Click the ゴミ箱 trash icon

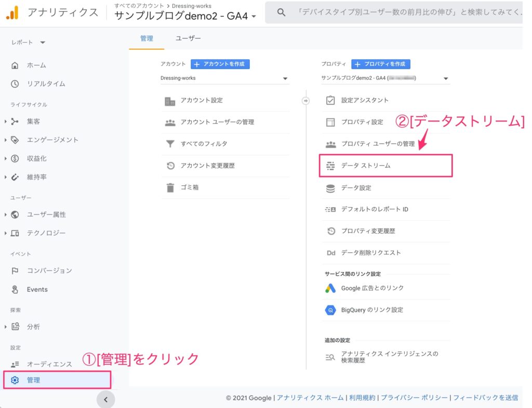tap(170, 187)
